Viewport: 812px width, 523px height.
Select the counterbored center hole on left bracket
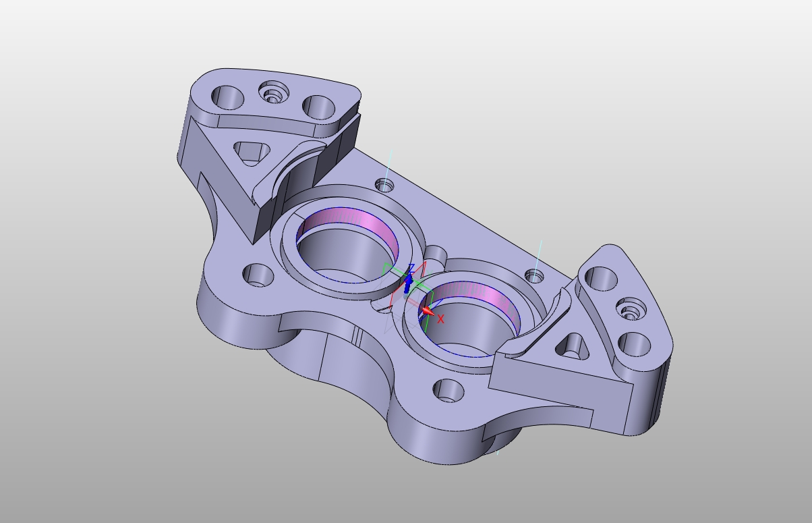273,92
